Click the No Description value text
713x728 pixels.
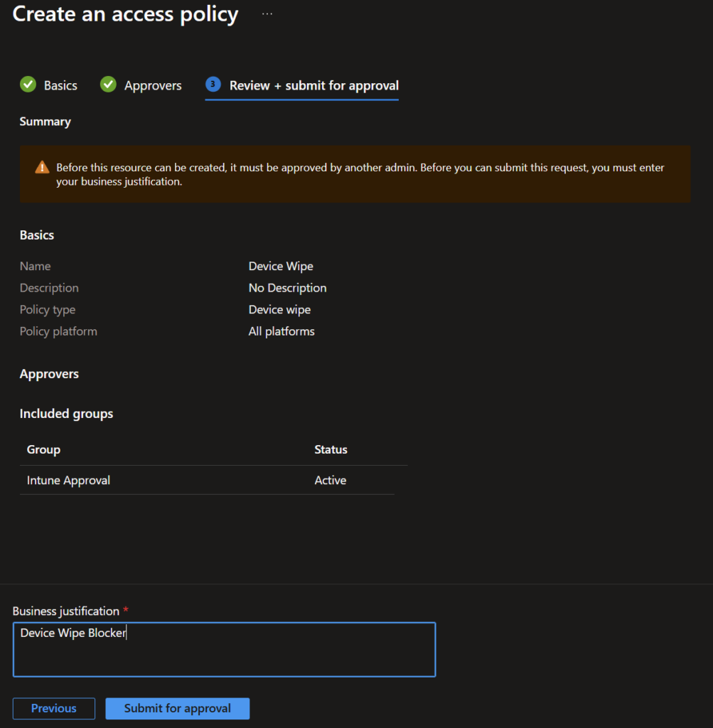(287, 288)
